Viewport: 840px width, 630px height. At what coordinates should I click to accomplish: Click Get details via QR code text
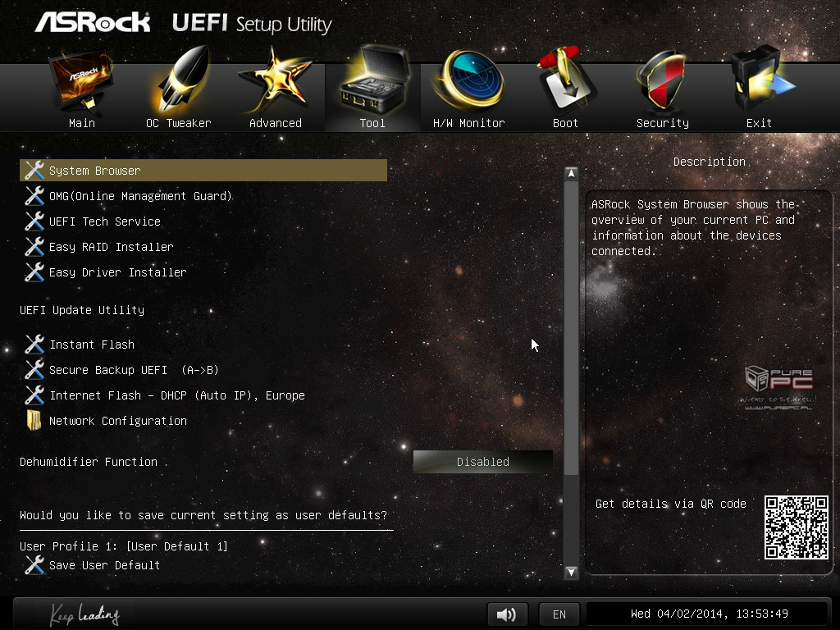tap(671, 504)
